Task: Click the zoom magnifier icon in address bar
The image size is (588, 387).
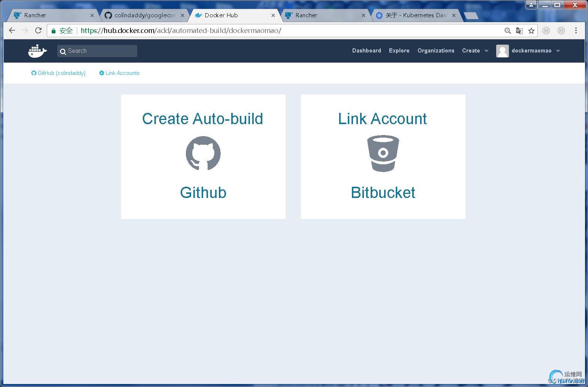Action: click(507, 31)
